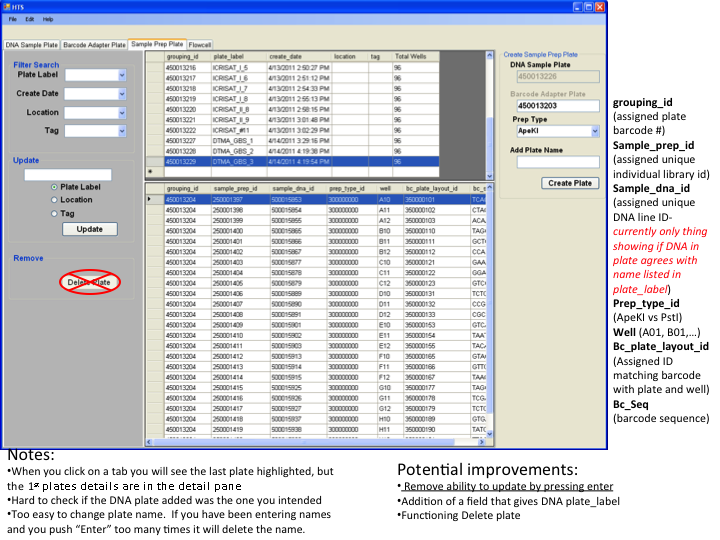
Task: Click the upper grid scrollbar up arrow
Action: pyautogui.click(x=489, y=56)
